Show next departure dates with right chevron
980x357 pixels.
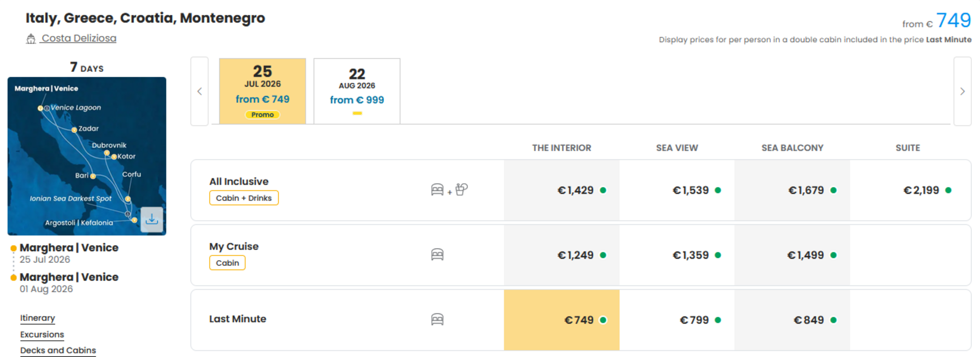pos(963,91)
